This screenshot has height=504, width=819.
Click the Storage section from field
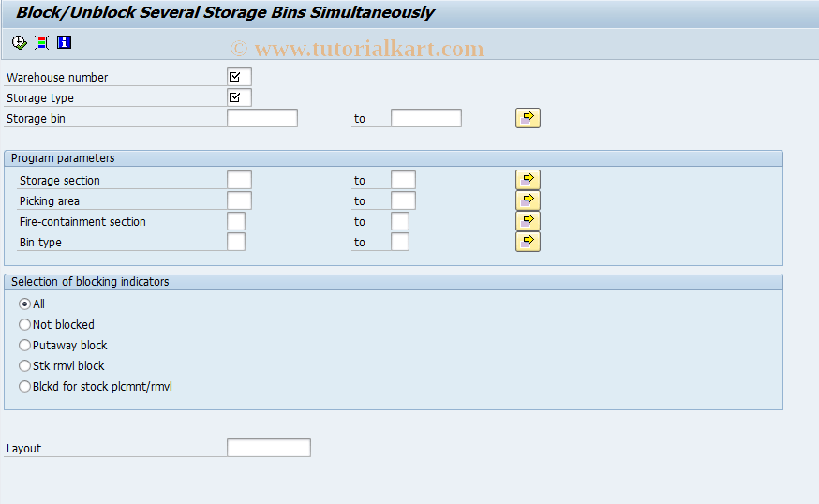(x=239, y=180)
